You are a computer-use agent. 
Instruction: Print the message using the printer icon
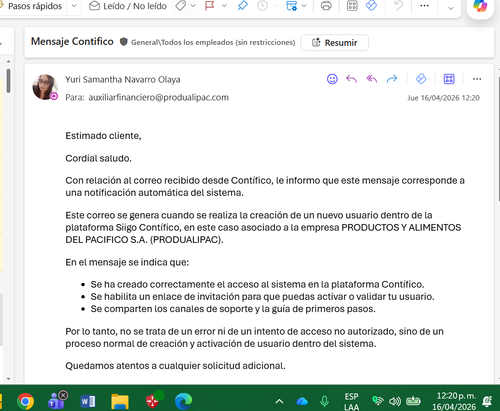(326, 6)
